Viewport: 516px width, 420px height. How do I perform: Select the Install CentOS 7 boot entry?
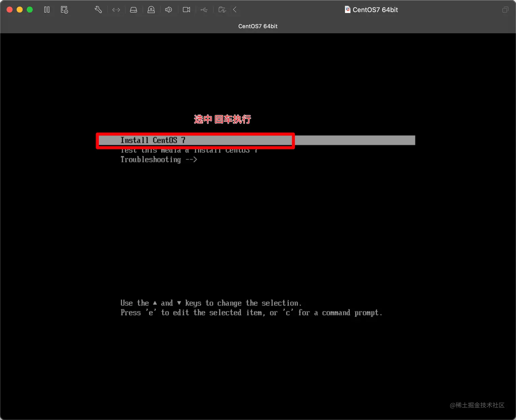(x=257, y=140)
